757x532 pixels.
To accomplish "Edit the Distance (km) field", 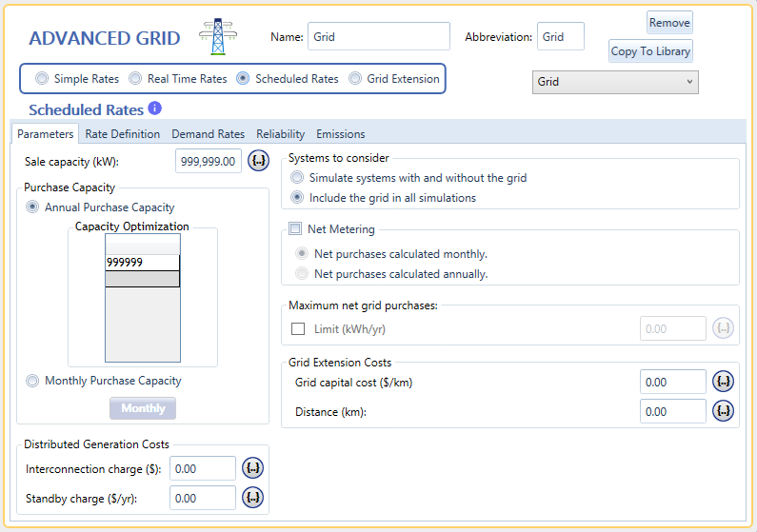I will click(672, 411).
